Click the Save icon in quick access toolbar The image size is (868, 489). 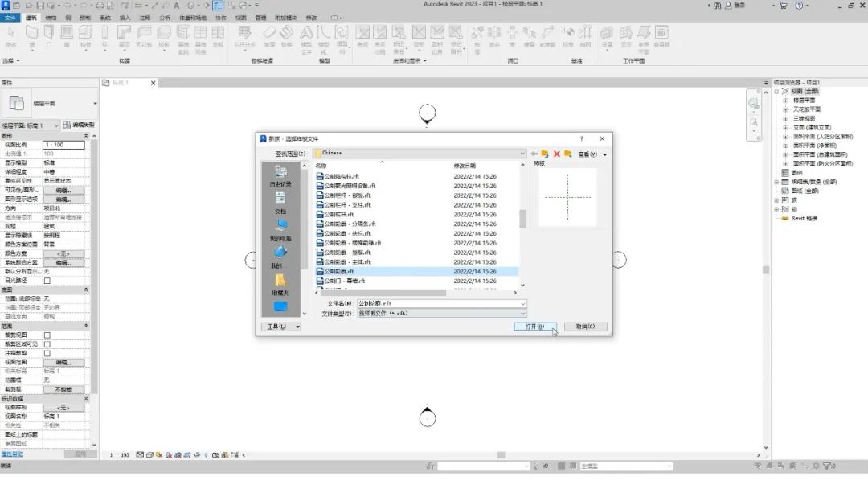pyautogui.click(x=40, y=6)
